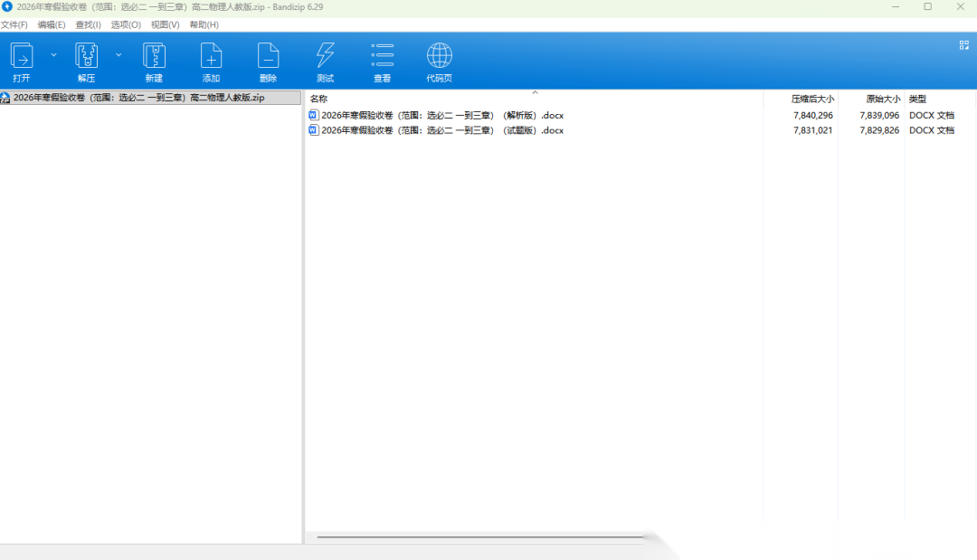Toggle the view layout icon at top right
The width and height of the screenshot is (977, 560).
[x=963, y=44]
